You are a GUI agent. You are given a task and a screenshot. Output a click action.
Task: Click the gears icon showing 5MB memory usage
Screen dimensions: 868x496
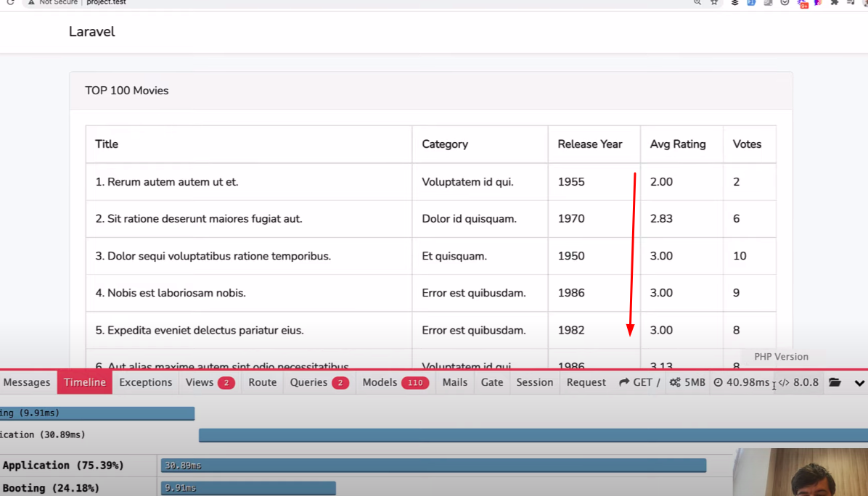click(687, 382)
